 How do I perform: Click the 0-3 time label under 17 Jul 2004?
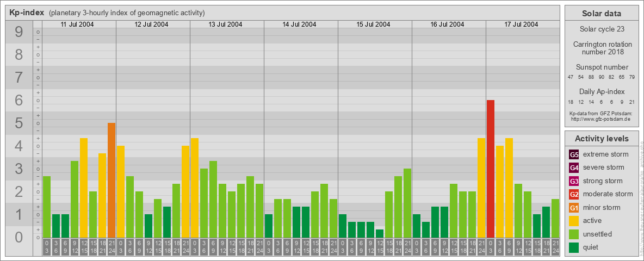click(x=491, y=247)
